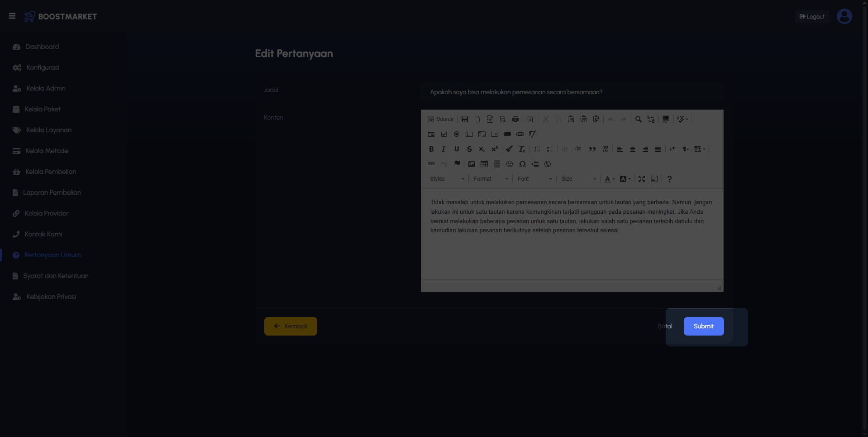
Task: Toggle block quote formatting
Action: [x=592, y=149]
